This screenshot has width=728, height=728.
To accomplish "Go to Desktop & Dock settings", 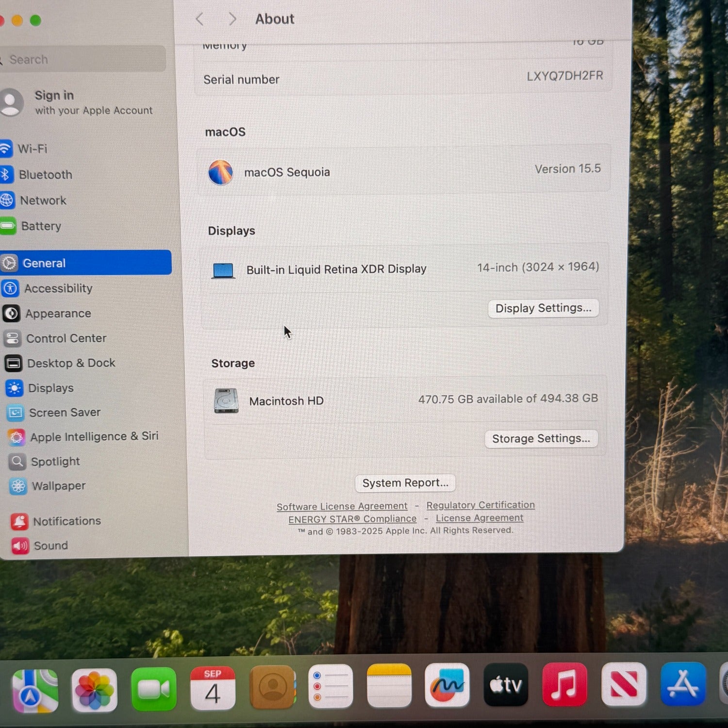I will (x=71, y=363).
